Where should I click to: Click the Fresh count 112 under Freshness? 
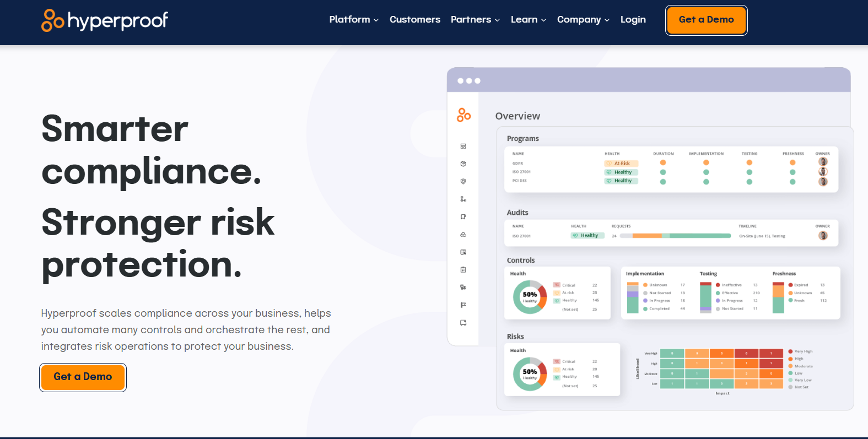pos(823,301)
